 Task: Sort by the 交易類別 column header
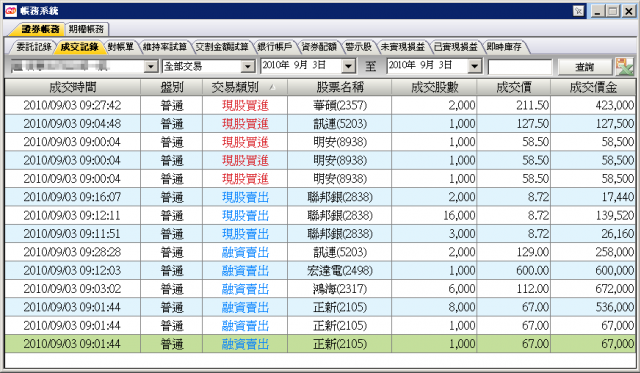point(245,87)
